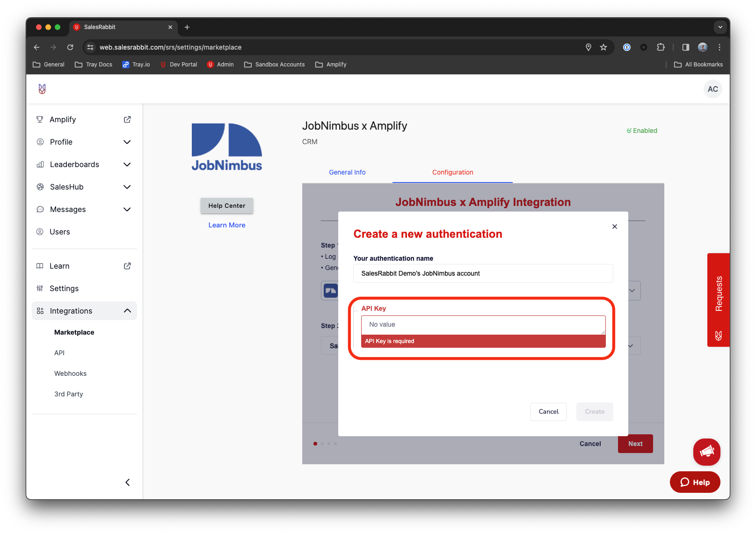756x534 pixels.
Task: Click the red megaphone announcements button
Action: [x=706, y=452]
